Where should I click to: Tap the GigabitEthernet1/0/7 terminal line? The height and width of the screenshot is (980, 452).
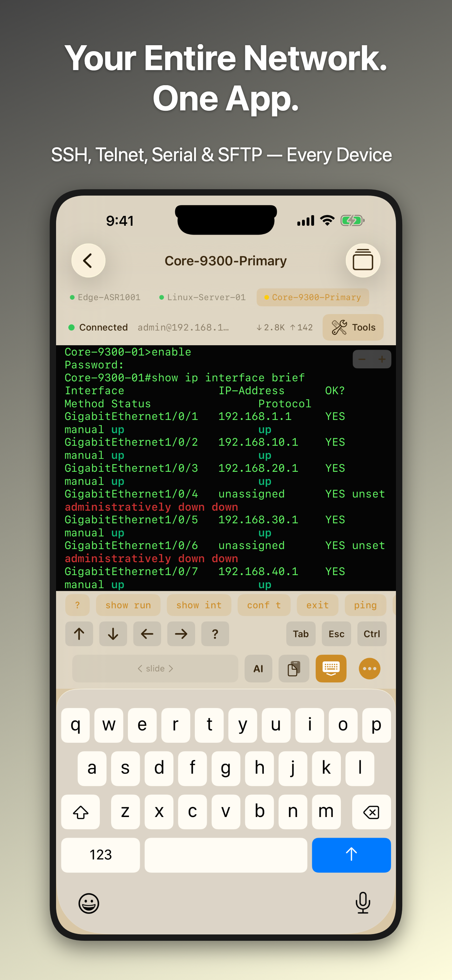click(x=205, y=571)
